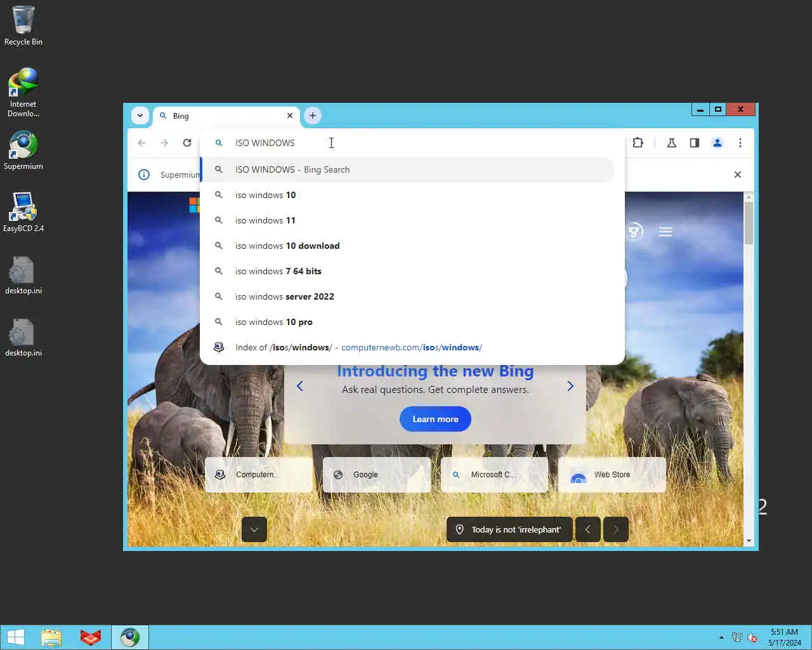The width and height of the screenshot is (812, 650).
Task: Open the Microsoft C... shortcut tile
Action: [x=495, y=475]
